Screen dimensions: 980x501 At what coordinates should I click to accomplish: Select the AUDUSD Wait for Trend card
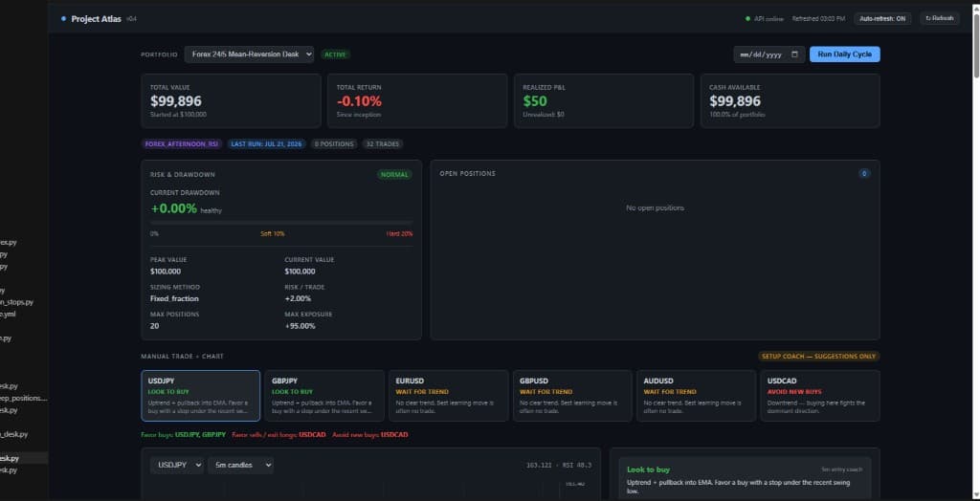click(x=696, y=396)
